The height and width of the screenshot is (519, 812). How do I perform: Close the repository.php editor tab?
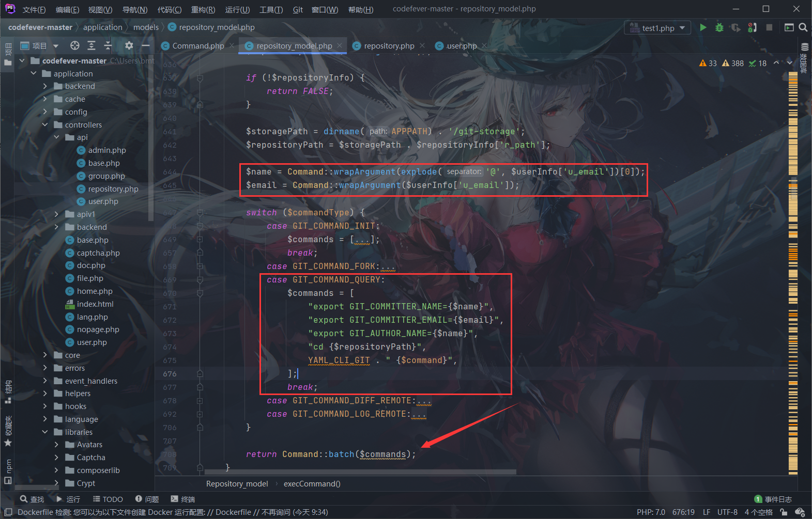coord(422,45)
